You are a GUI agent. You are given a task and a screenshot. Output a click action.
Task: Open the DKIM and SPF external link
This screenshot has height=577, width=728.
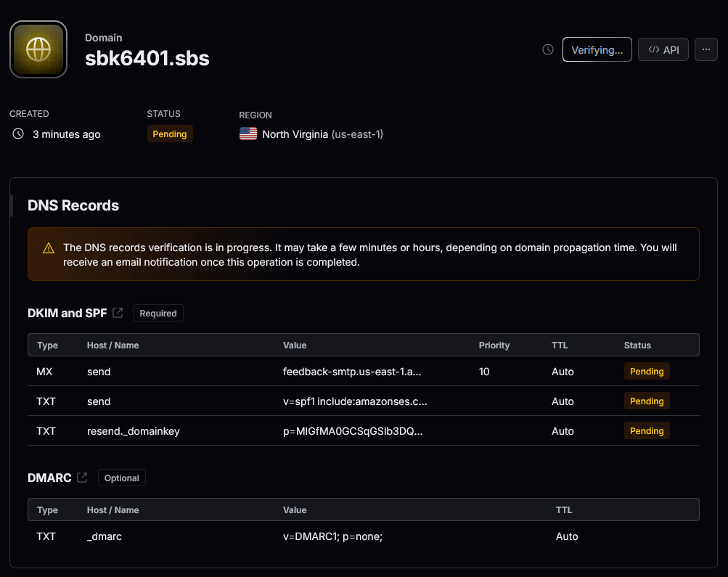(118, 313)
